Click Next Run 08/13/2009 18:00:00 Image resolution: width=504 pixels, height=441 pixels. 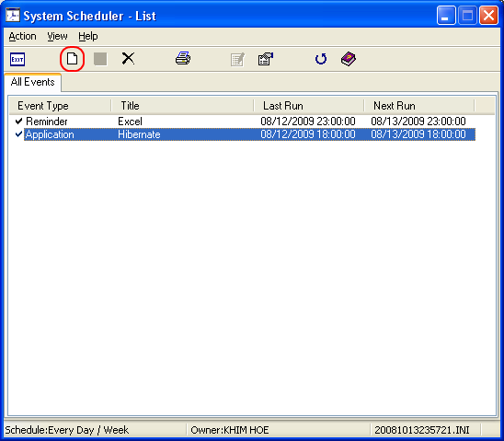tap(418, 134)
